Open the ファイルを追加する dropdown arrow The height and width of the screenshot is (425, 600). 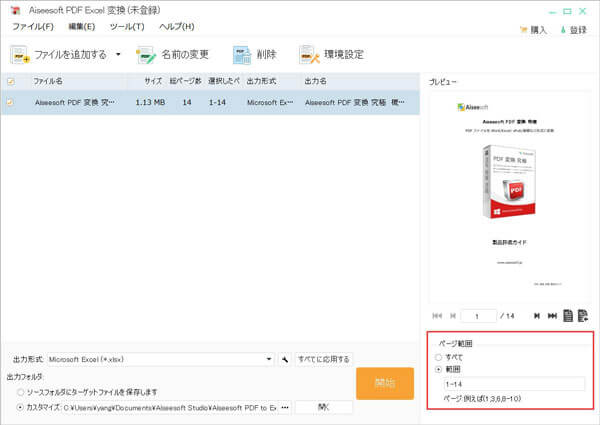coord(118,54)
